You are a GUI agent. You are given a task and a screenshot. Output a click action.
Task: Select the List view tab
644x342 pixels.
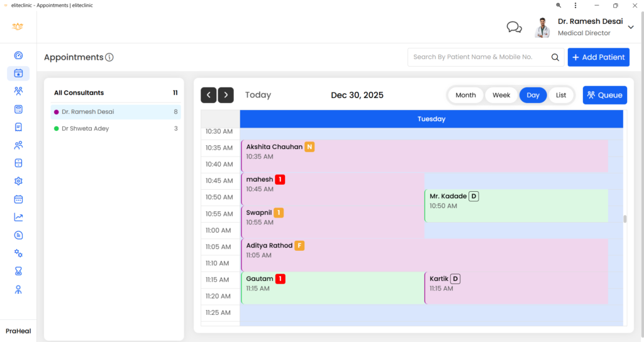click(x=561, y=95)
